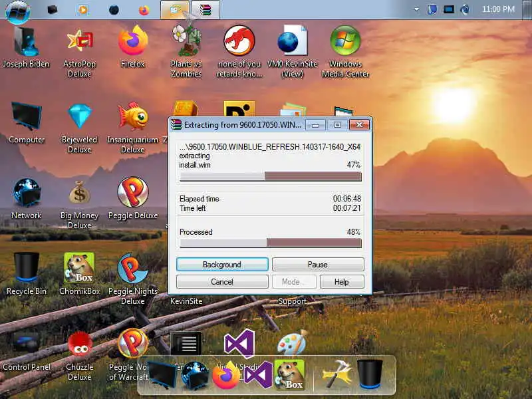Cancel the extraction
Viewport: 532px width, 399px height.
[222, 281]
